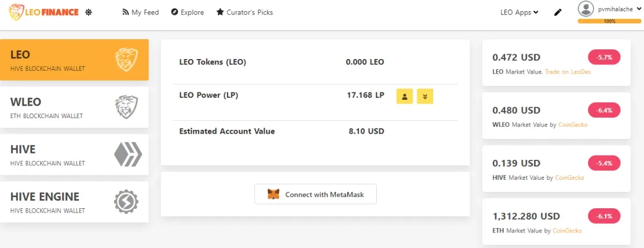Click the HIVE chevron logo icon
The height and width of the screenshot is (248, 644).
128,155
